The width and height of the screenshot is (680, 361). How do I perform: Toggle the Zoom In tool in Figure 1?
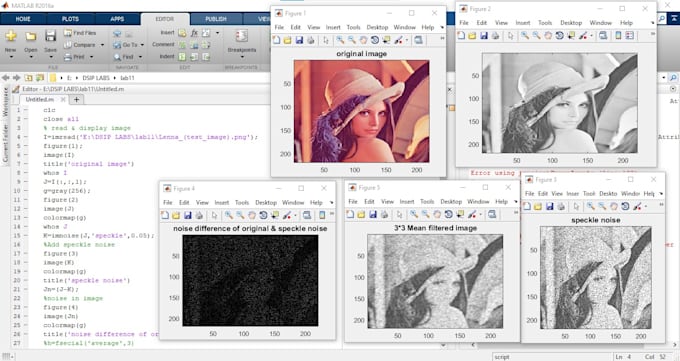click(340, 40)
